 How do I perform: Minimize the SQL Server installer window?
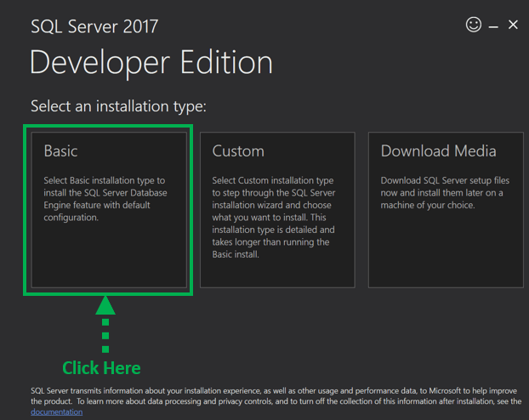pyautogui.click(x=493, y=26)
